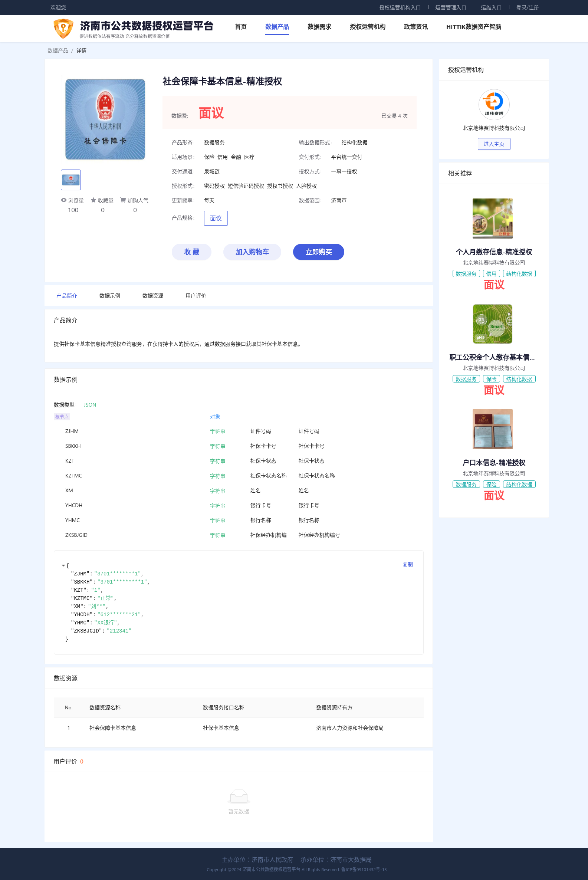The width and height of the screenshot is (588, 880).
Task: Copy the JSON sample with 复制
Action: 408,564
